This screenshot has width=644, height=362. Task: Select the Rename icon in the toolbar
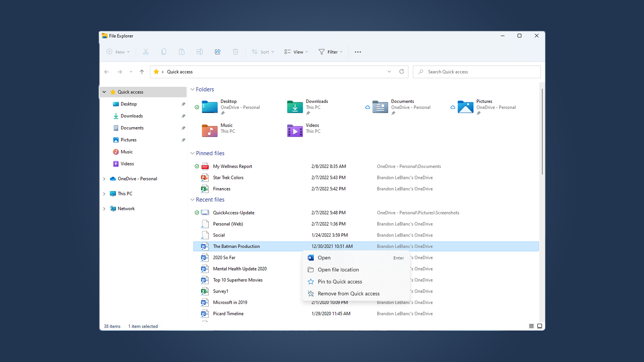(x=200, y=52)
